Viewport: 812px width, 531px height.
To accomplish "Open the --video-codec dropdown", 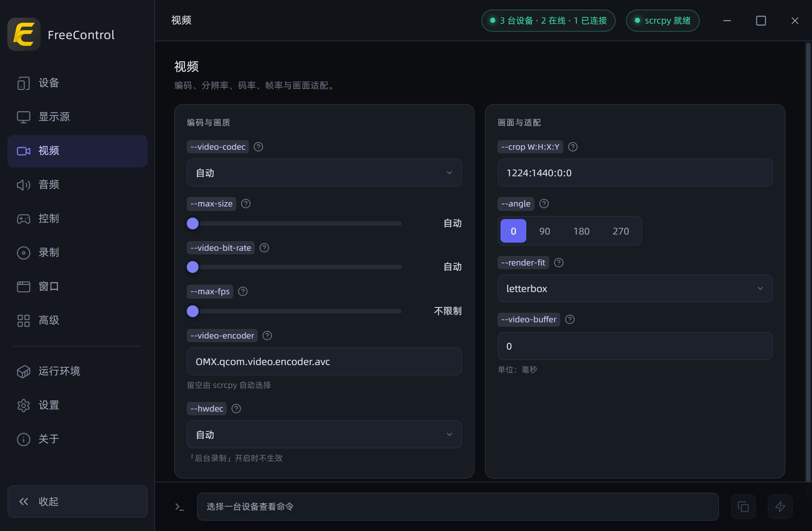I will [324, 173].
